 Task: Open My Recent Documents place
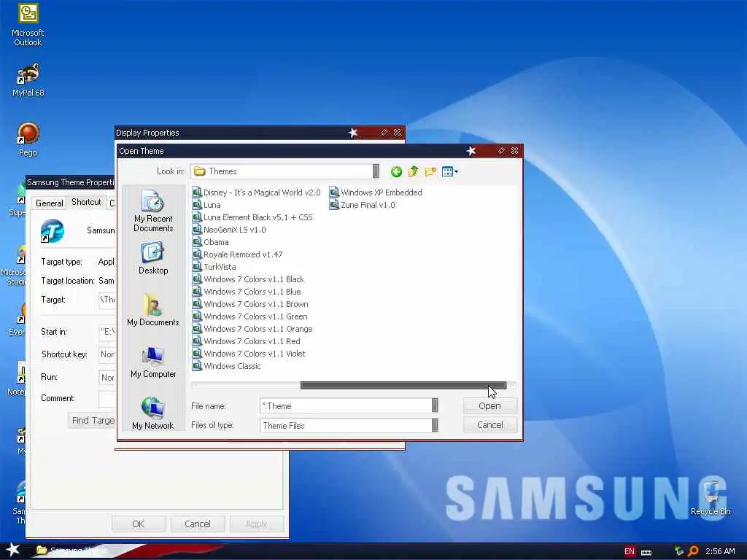[153, 211]
